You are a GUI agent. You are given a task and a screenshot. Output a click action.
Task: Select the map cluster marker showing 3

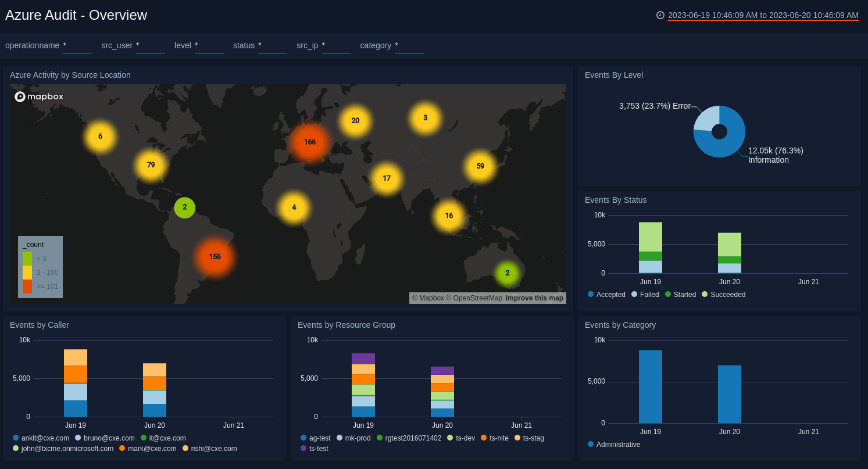click(x=426, y=118)
